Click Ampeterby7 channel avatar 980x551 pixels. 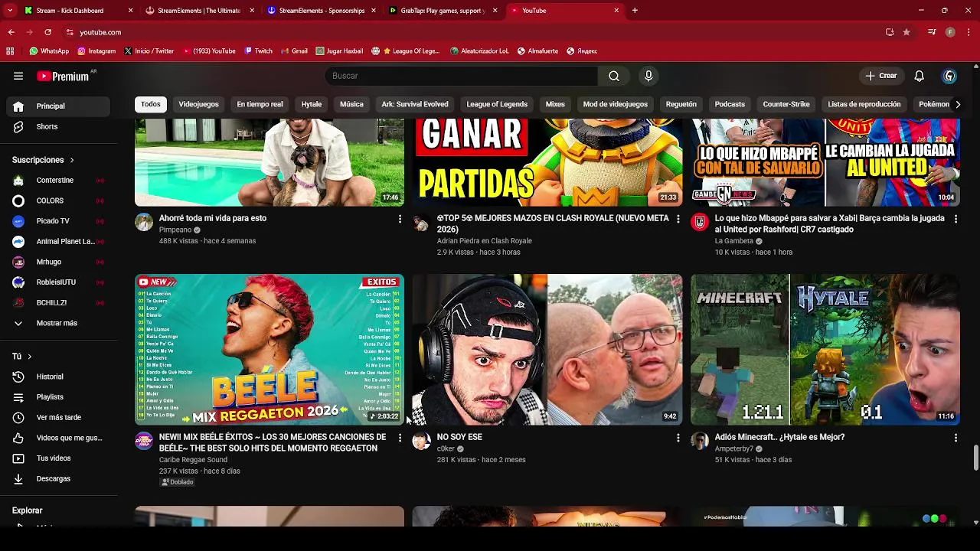(700, 441)
